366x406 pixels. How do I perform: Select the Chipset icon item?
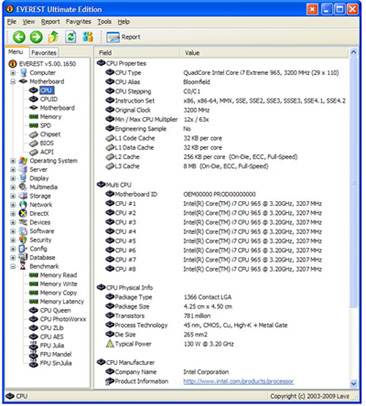coord(33,134)
